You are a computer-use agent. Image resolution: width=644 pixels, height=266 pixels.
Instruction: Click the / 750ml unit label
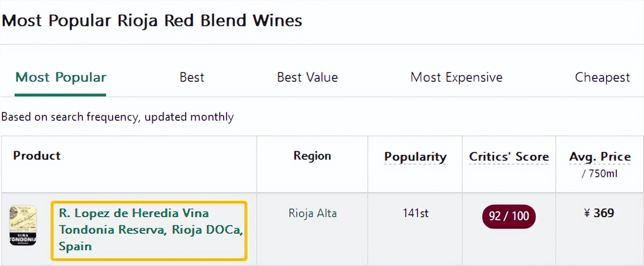tap(600, 173)
